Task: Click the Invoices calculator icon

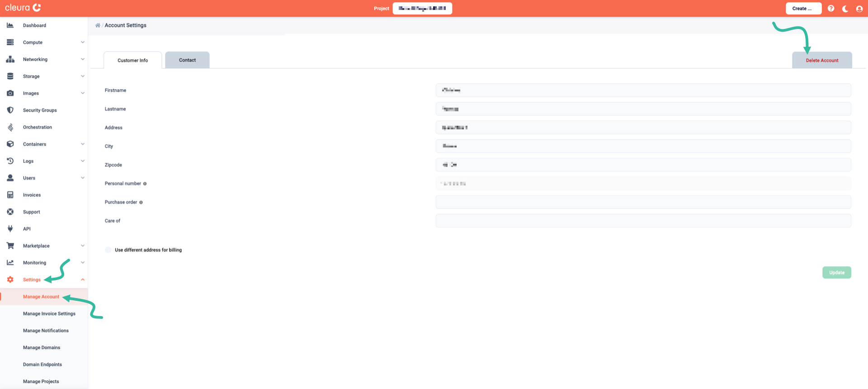Action: pyautogui.click(x=10, y=195)
